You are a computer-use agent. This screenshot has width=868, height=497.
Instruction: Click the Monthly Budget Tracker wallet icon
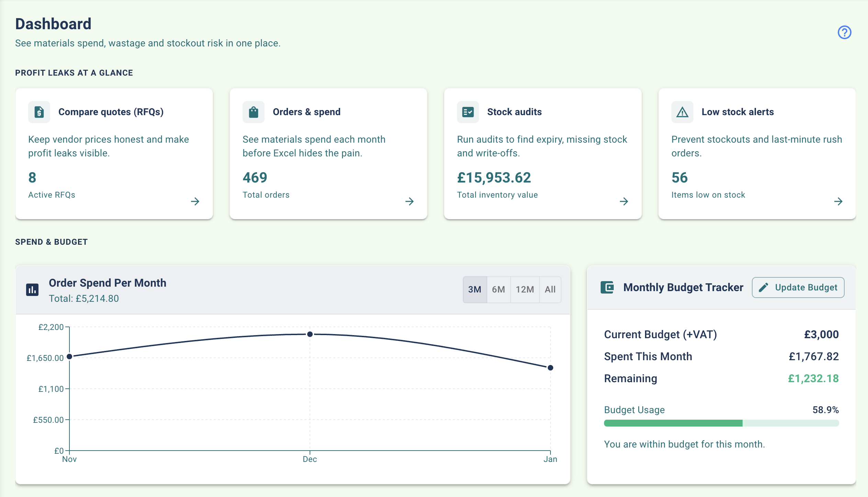(607, 287)
